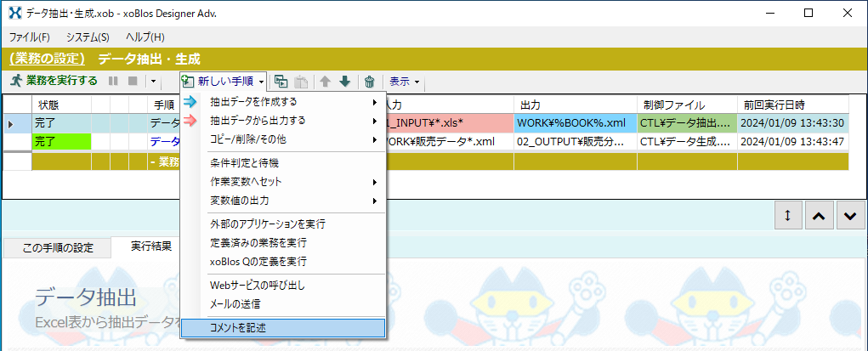Expand 抽出データを作成する submenu

point(283,102)
